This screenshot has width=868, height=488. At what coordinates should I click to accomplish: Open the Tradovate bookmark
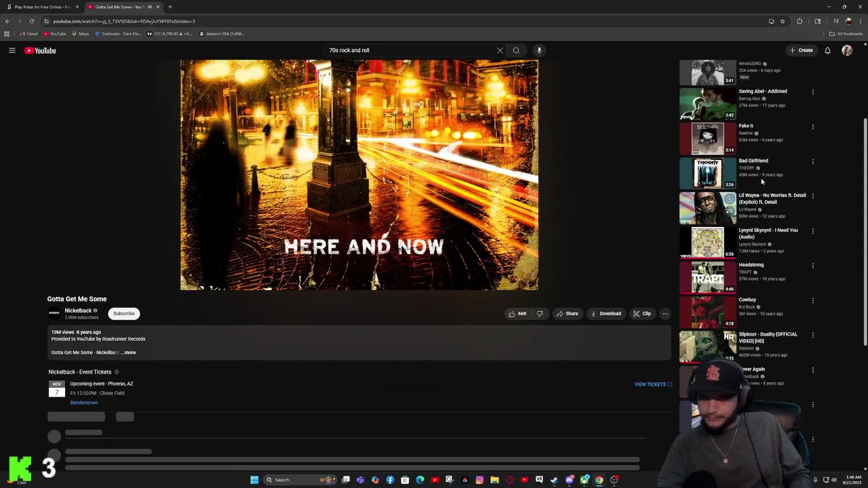pyautogui.click(x=118, y=34)
